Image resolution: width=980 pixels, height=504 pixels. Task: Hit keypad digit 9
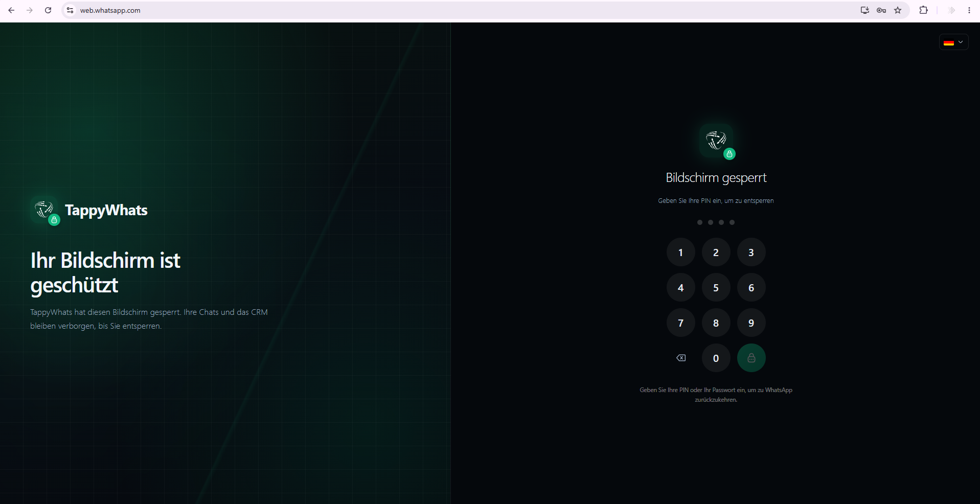tap(751, 323)
